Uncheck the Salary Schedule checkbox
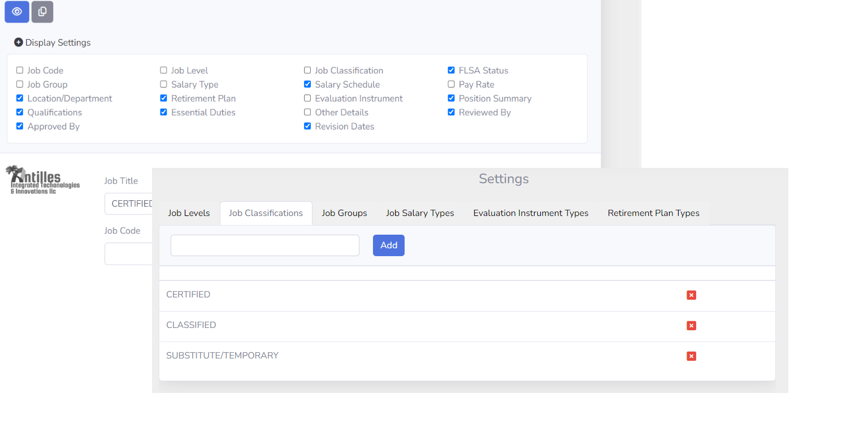The image size is (868, 445). click(307, 84)
